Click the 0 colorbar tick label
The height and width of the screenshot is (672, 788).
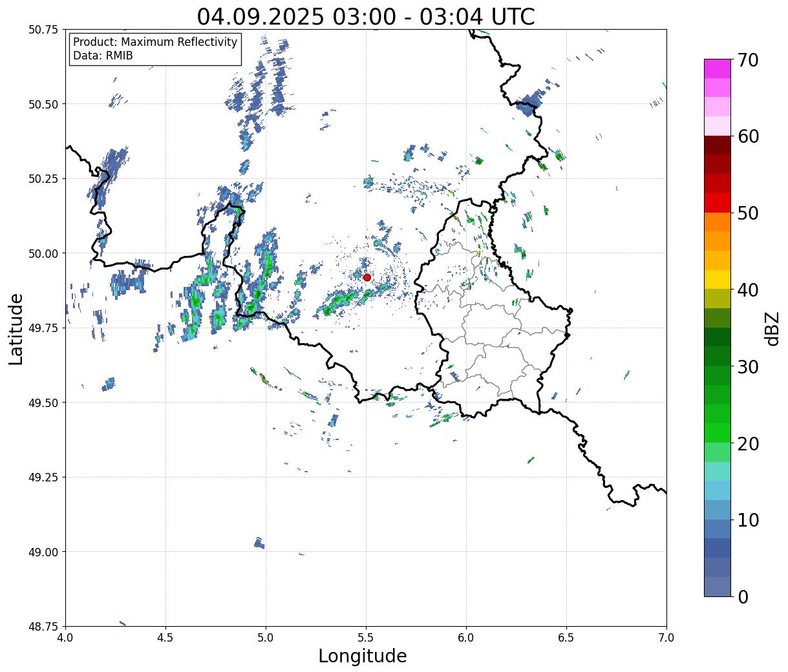742,597
